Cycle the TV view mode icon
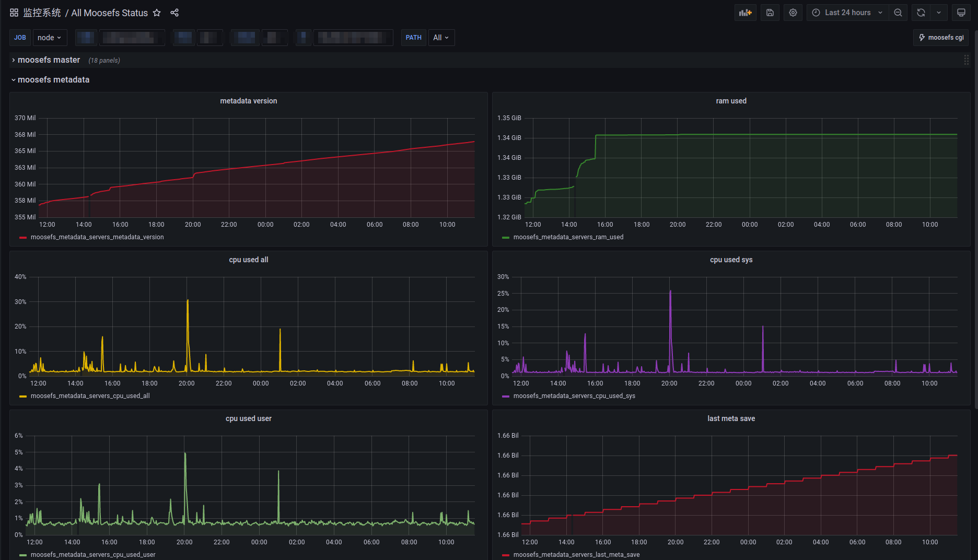The width and height of the screenshot is (978, 560). pyautogui.click(x=961, y=13)
